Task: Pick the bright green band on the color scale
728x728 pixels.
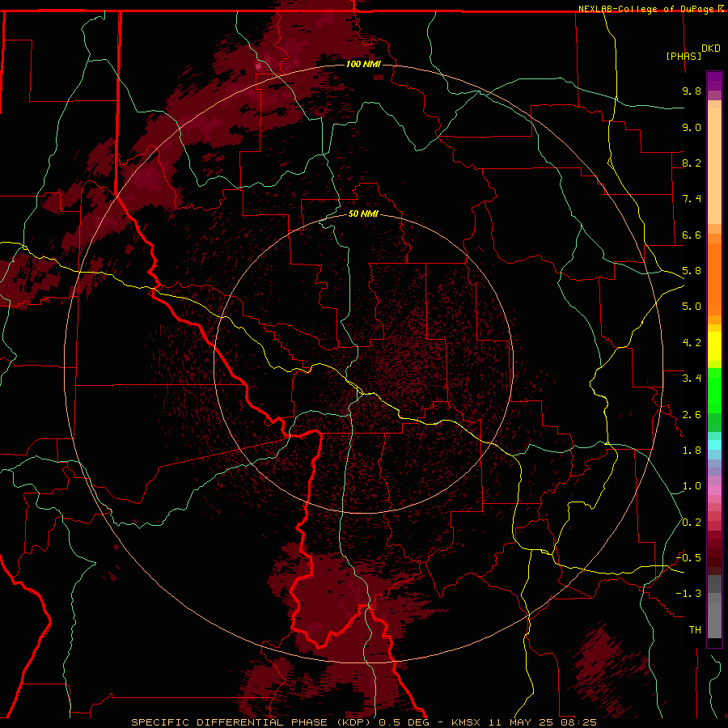Action: [x=714, y=391]
